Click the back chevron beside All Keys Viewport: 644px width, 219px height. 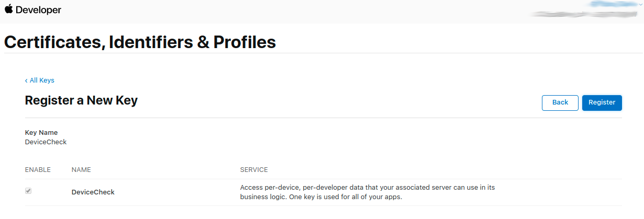(26, 80)
